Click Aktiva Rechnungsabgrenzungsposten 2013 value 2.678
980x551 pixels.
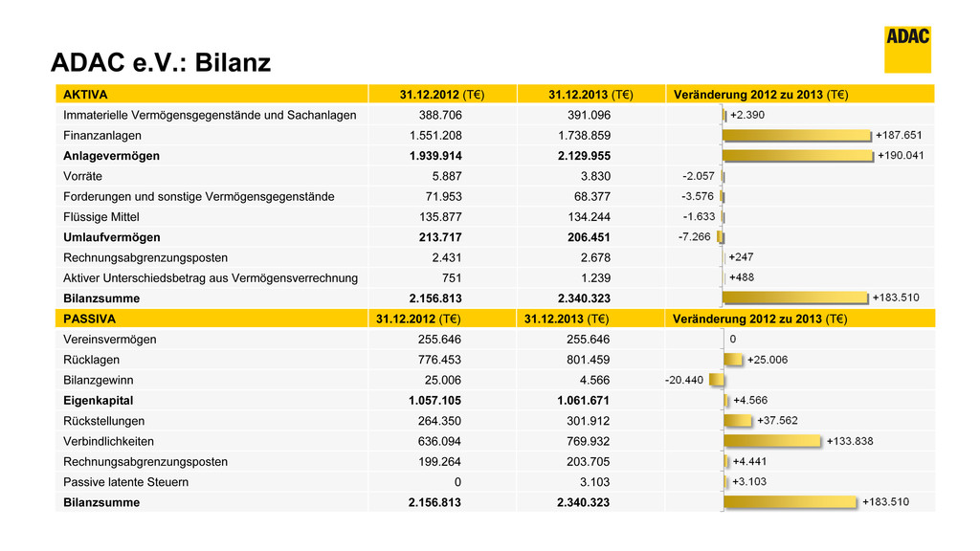pyautogui.click(x=595, y=258)
